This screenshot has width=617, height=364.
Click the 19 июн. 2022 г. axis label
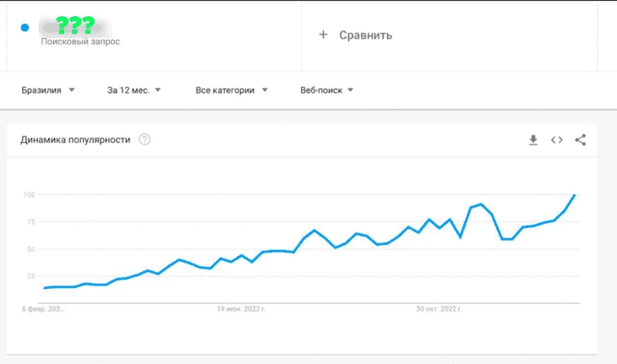coord(241,309)
